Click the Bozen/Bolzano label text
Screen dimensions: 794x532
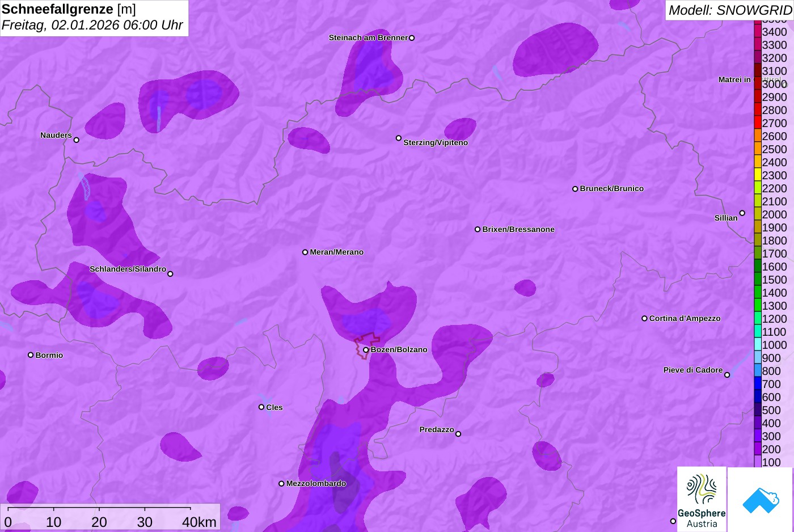pyautogui.click(x=399, y=349)
